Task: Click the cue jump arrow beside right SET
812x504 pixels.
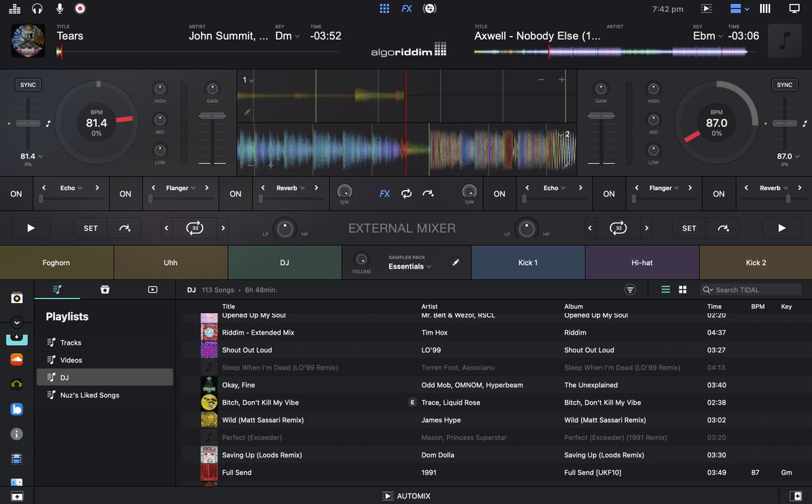Action: click(723, 228)
